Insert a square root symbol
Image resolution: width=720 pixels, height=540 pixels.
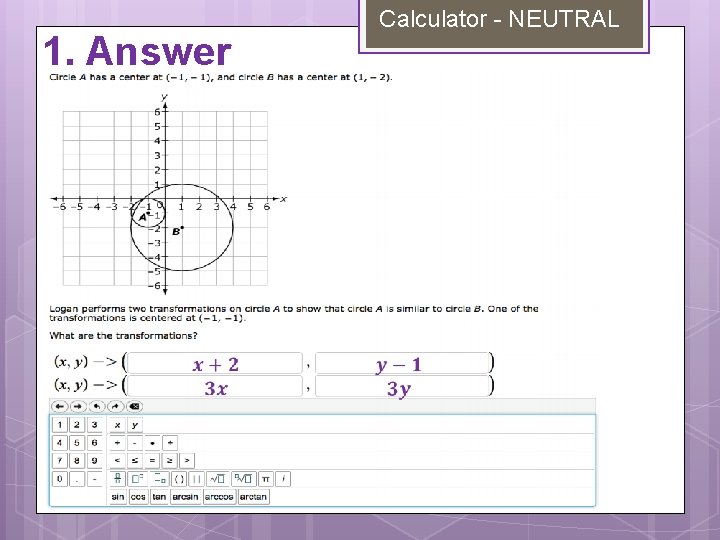coord(217,479)
